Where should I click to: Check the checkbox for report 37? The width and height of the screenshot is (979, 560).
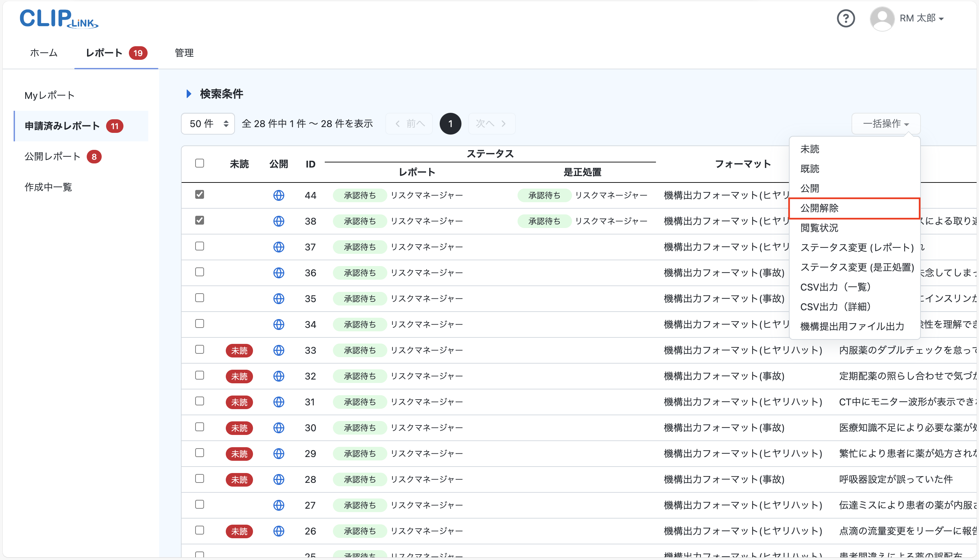(199, 246)
